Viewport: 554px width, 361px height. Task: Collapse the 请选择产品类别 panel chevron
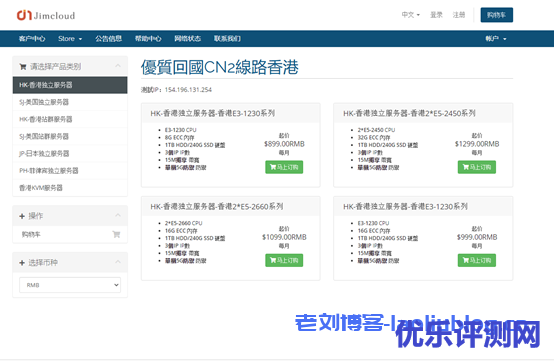tap(118, 66)
